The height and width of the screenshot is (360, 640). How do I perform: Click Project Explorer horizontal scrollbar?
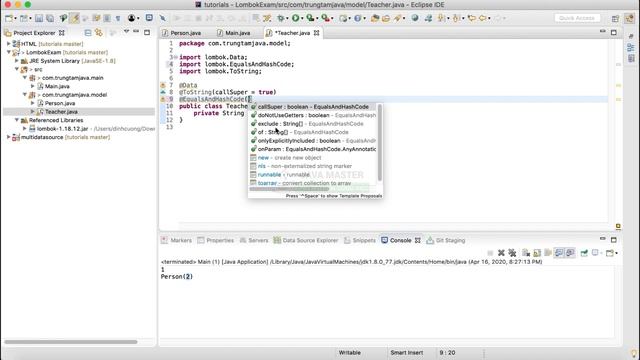click(71, 342)
